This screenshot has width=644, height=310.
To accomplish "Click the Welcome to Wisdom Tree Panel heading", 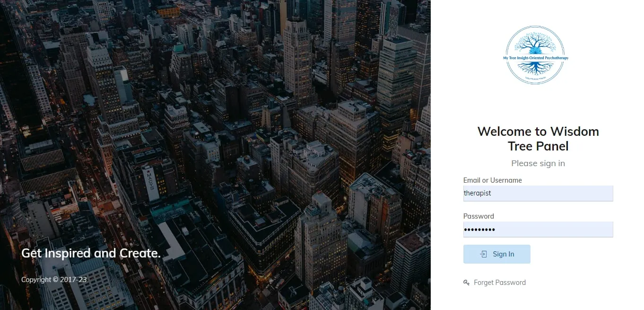I will 538,139.
